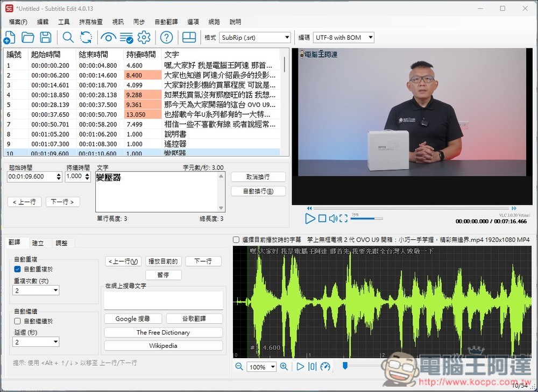The height and width of the screenshot is (392, 538).
Task: Check 選擇目前播放時的字幕 checkbox
Action: [236, 240]
